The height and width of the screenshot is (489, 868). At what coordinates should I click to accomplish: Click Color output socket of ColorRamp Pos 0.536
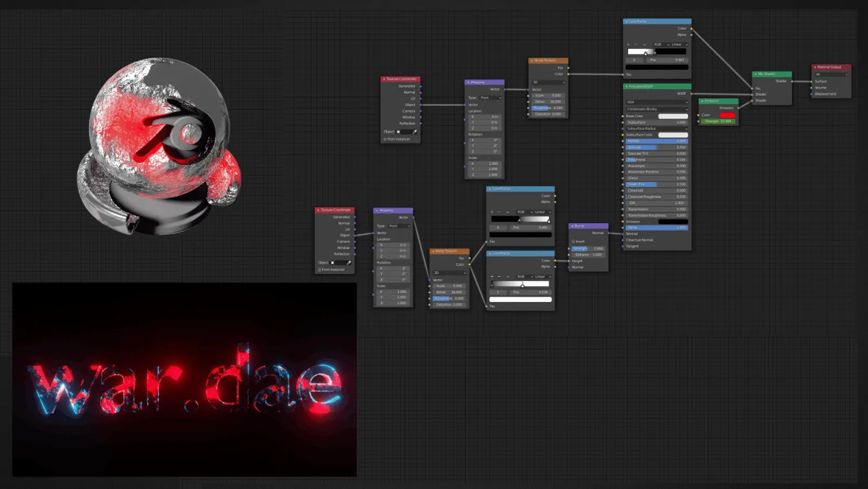[x=555, y=260]
